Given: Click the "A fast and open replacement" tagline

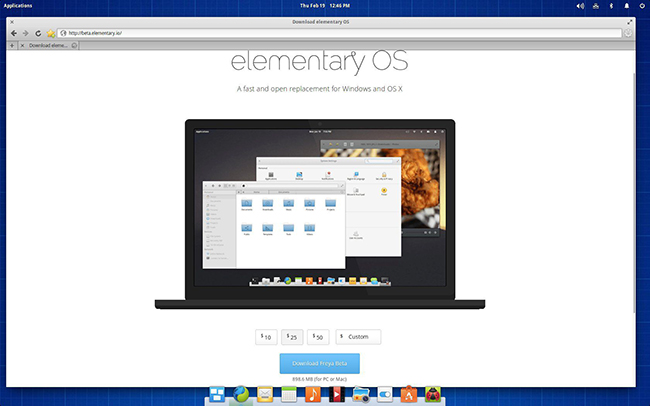Looking at the screenshot, I should 320,89.
